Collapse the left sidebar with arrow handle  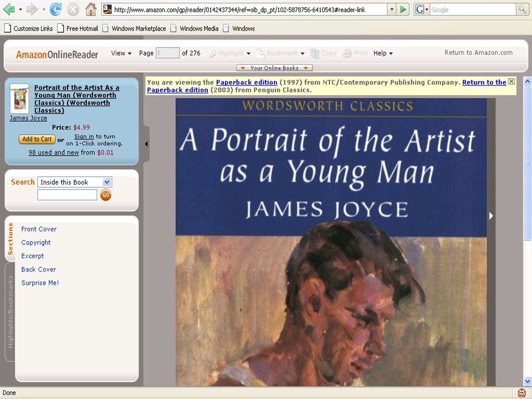pyautogui.click(x=146, y=144)
